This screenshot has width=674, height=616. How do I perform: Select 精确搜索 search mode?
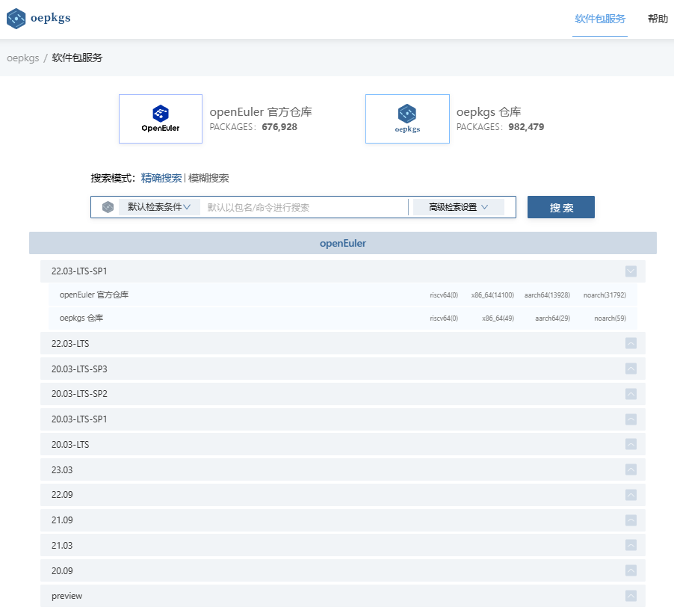click(161, 178)
